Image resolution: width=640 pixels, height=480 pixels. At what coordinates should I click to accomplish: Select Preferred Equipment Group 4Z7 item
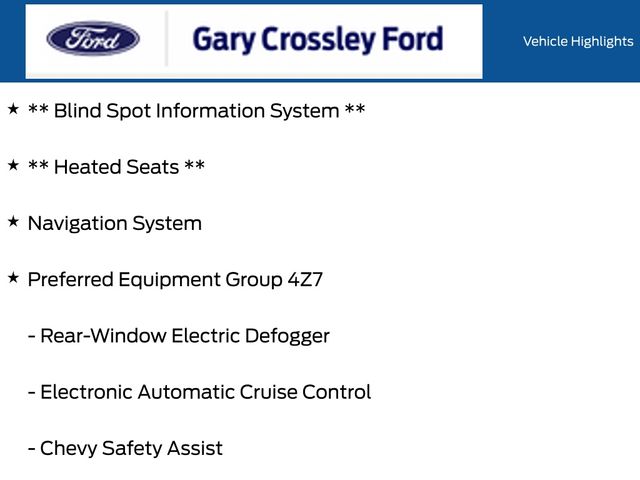[x=175, y=280]
